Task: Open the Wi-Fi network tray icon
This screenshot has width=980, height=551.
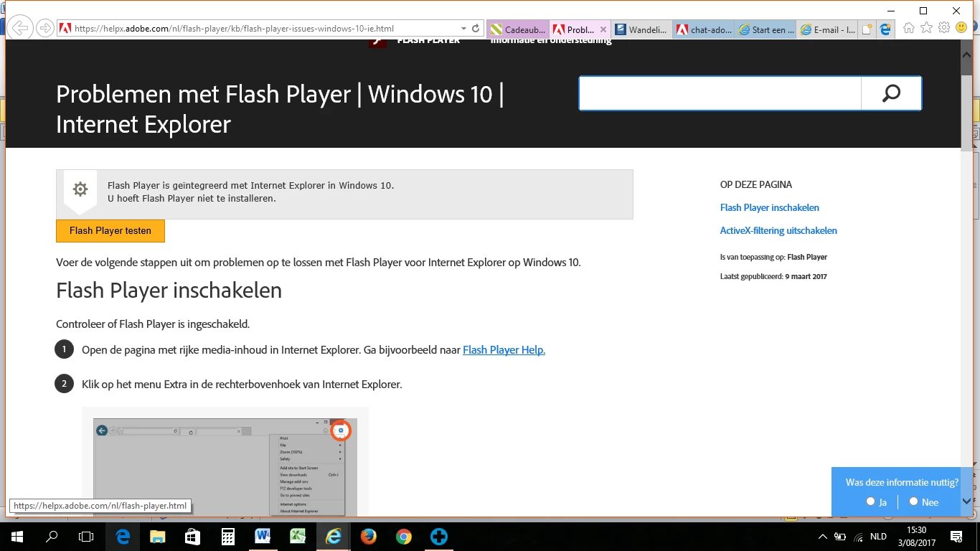Action: tap(858, 537)
